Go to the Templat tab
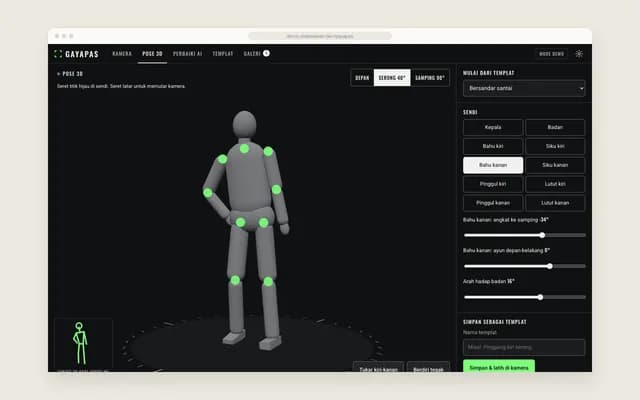Viewport: 640px width, 400px height. pos(223,53)
